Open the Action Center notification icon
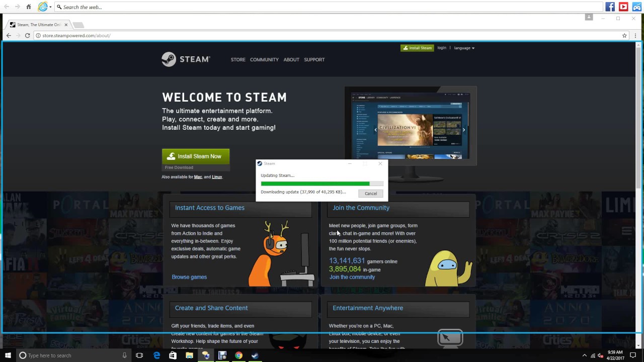This screenshot has height=362, width=644. point(633,355)
